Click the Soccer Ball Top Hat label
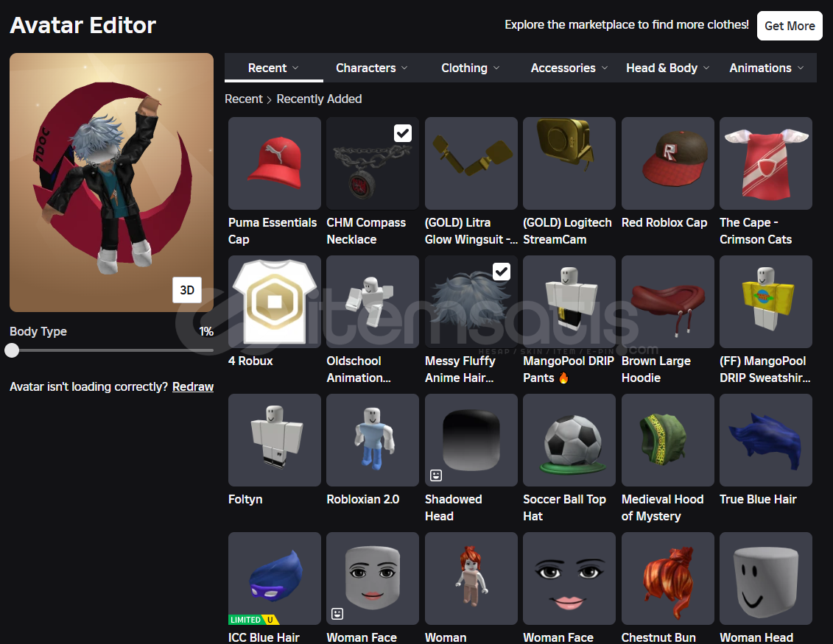The image size is (833, 644). click(564, 508)
